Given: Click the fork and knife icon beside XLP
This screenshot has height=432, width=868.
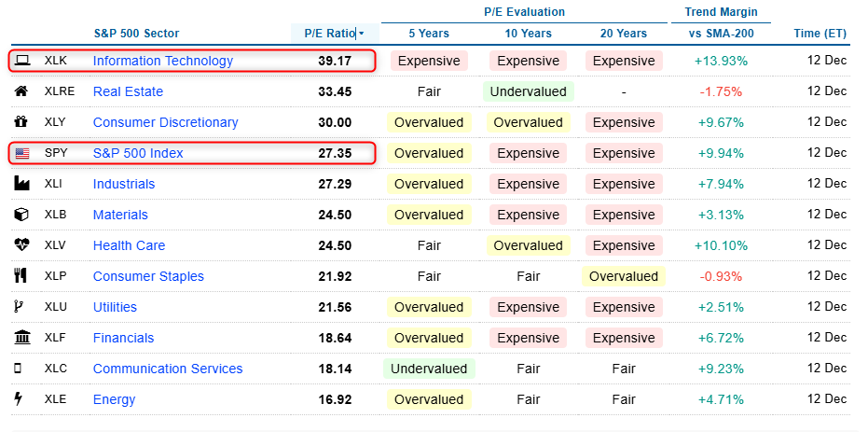Looking at the screenshot, I should tap(21, 276).
